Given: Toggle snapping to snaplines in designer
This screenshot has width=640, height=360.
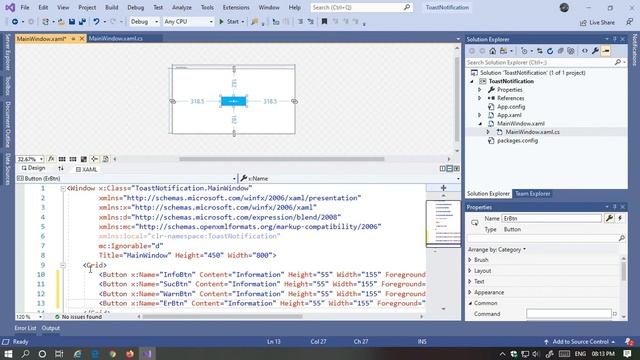Looking at the screenshot, I should 94,159.
